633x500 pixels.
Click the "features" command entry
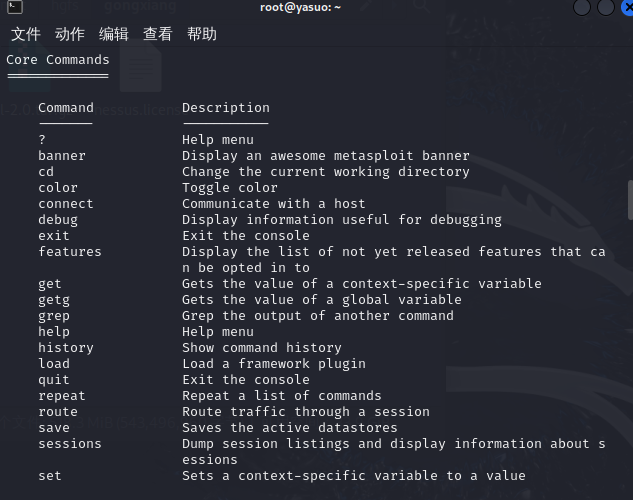(x=70, y=252)
